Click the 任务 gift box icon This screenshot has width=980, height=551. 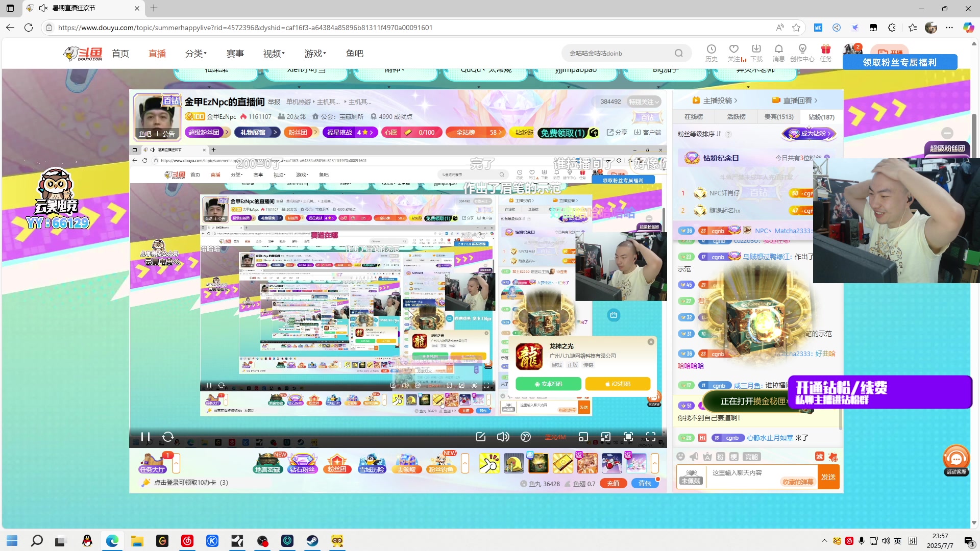(x=826, y=53)
